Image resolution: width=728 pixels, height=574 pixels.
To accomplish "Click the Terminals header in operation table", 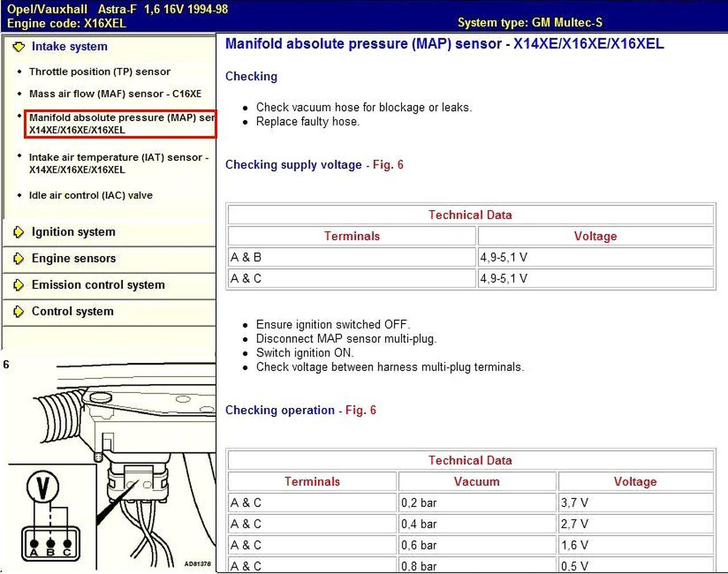I will (x=312, y=482).
